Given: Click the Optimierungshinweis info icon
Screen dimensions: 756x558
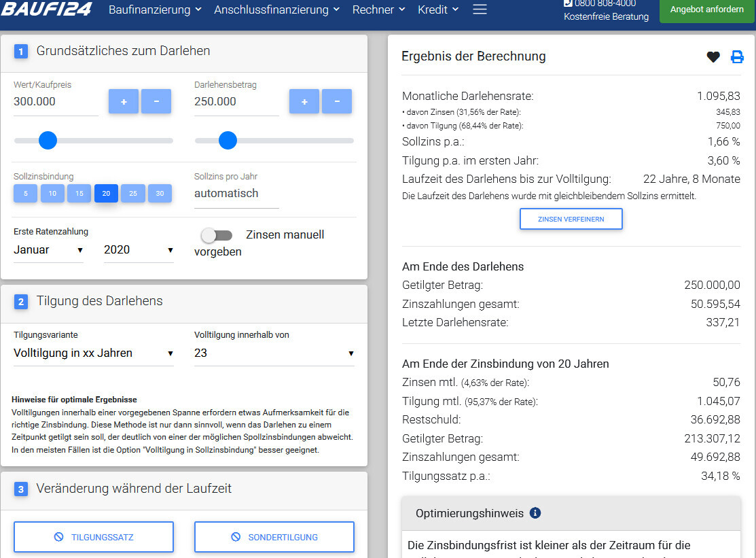Looking at the screenshot, I should coord(535,513).
